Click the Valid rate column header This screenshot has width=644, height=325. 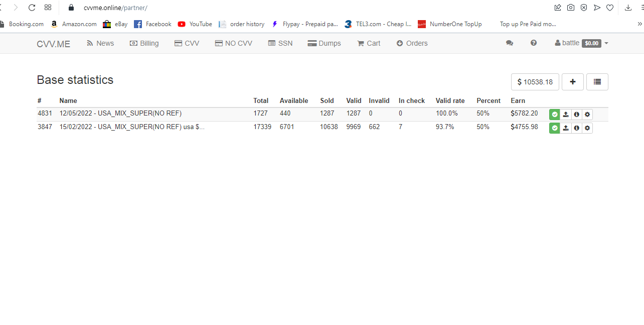(450, 100)
